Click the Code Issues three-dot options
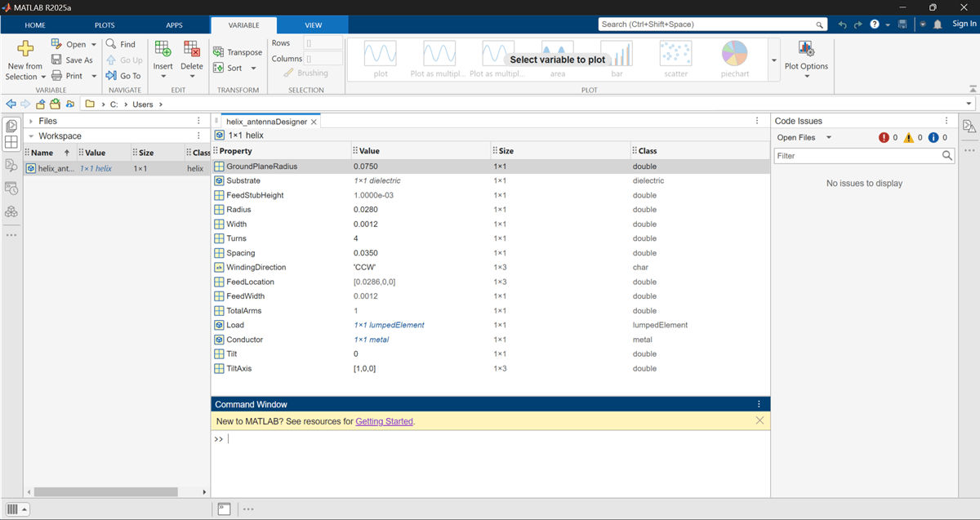The image size is (980, 520). click(947, 121)
